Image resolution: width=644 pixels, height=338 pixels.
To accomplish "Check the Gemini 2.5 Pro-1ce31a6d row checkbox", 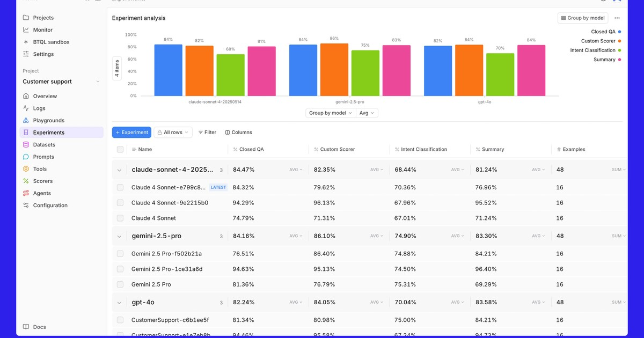I will coord(120,269).
